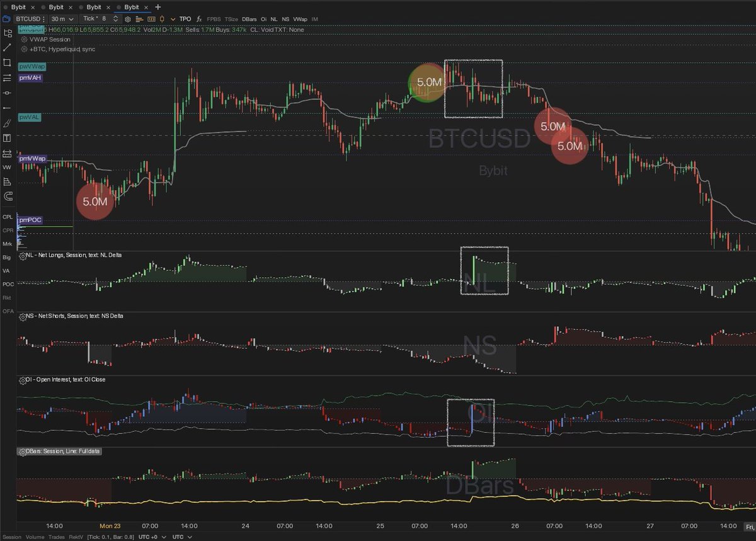This screenshot has height=541, width=756.
Task: Click the VW tool in the sidebar
Action: click(8, 167)
